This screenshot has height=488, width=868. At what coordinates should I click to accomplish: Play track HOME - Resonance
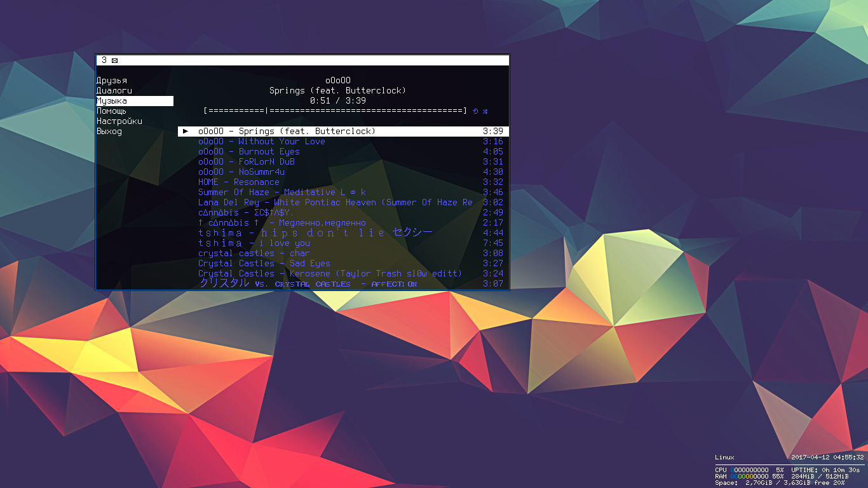[344, 182]
